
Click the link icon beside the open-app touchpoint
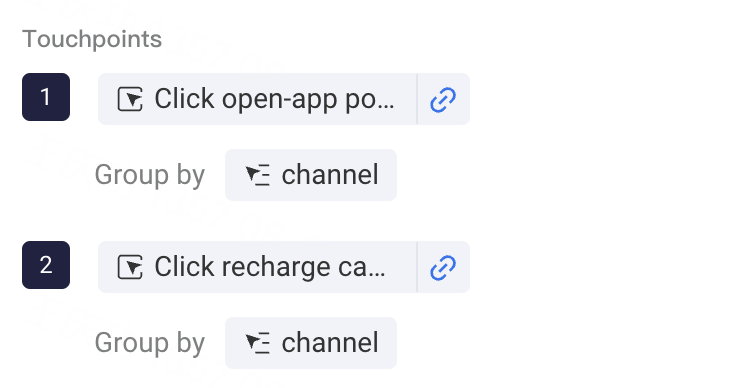click(443, 99)
